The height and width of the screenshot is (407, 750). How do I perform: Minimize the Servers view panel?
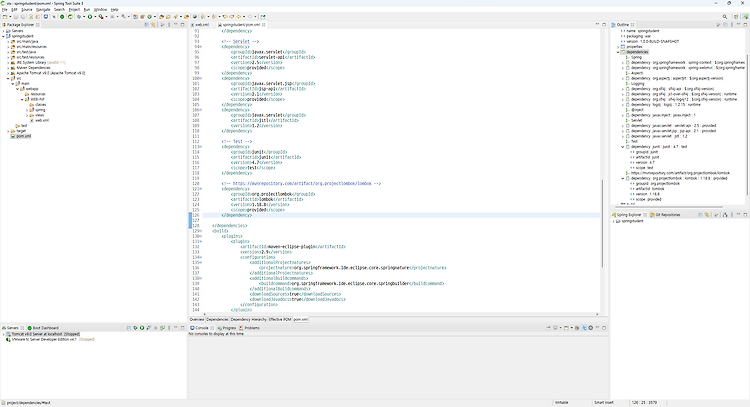point(176,327)
